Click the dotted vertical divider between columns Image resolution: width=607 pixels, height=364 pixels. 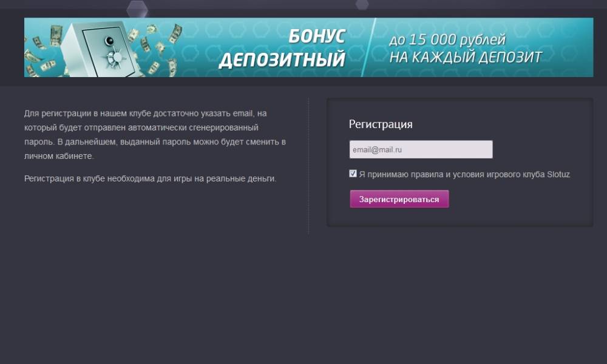(x=308, y=166)
